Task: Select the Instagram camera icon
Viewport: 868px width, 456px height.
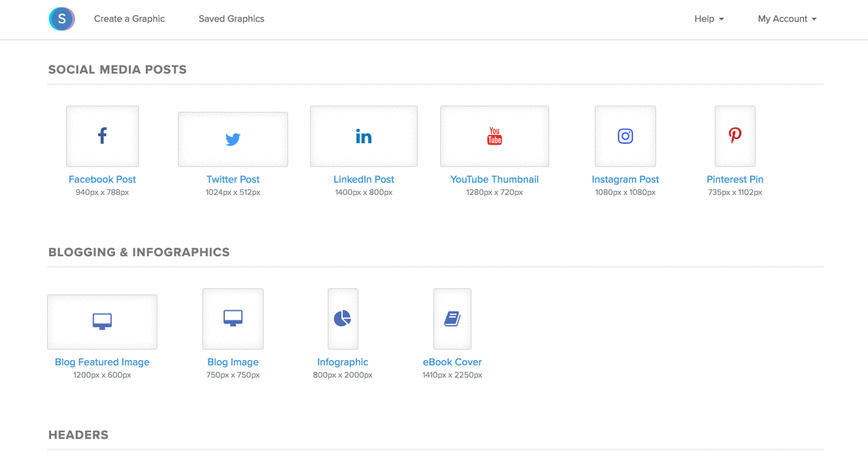Action: (625, 136)
